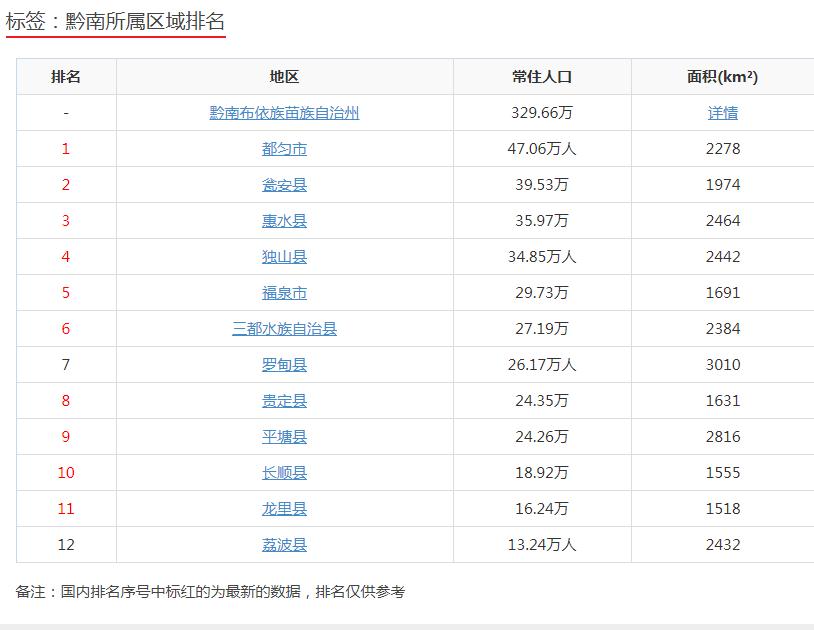
Task: Open the 都匀市 region link
Action: (284, 149)
